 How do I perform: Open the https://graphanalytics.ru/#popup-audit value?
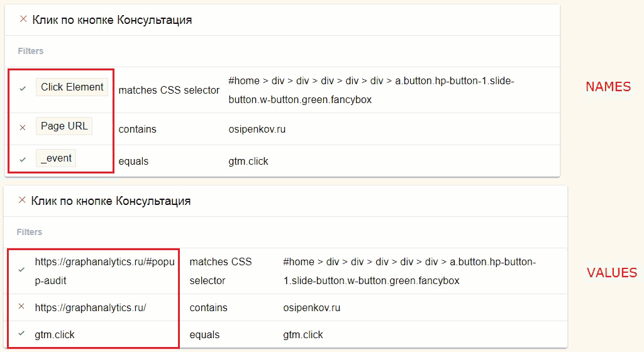coord(105,271)
